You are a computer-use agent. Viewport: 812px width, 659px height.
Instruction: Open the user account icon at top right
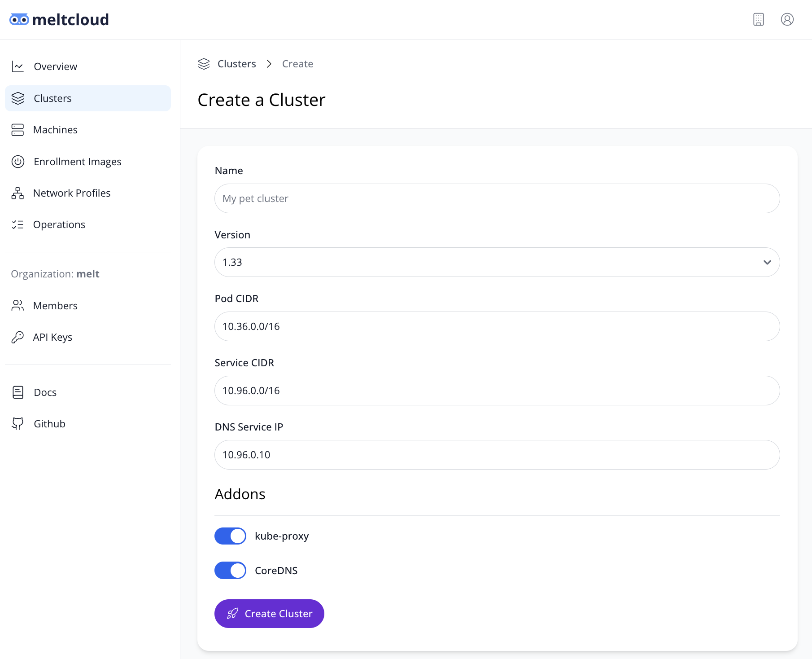coord(787,19)
